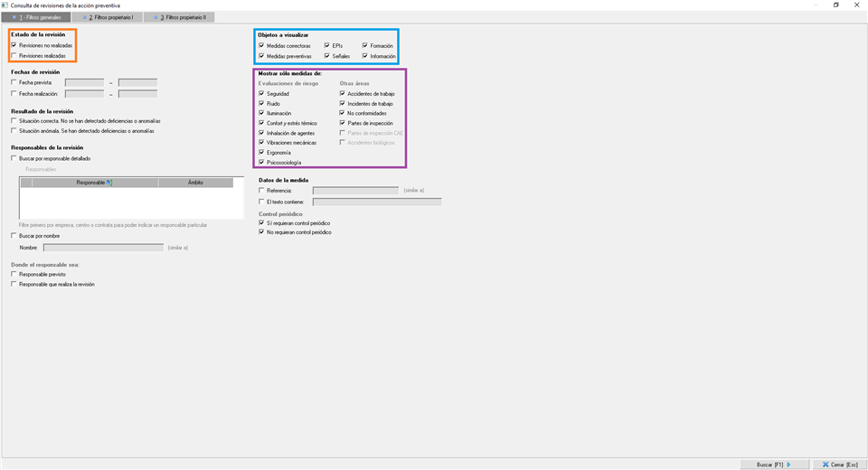Switch to the Filtros propietario I tab
Image resolution: width=868 pixels, height=470 pixels.
coord(108,17)
